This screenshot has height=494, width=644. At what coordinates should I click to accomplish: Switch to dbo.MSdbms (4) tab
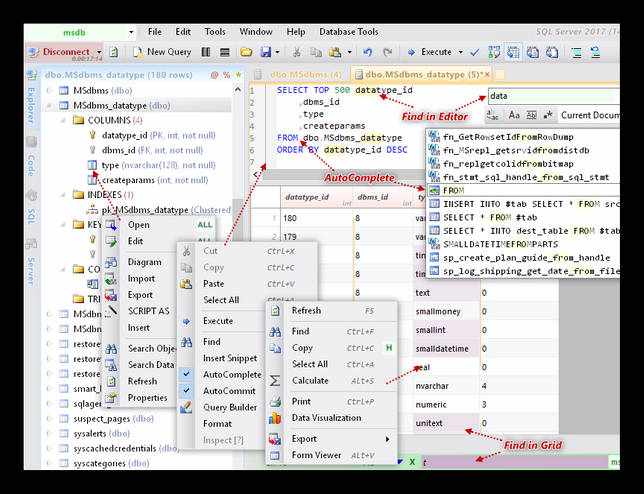300,75
